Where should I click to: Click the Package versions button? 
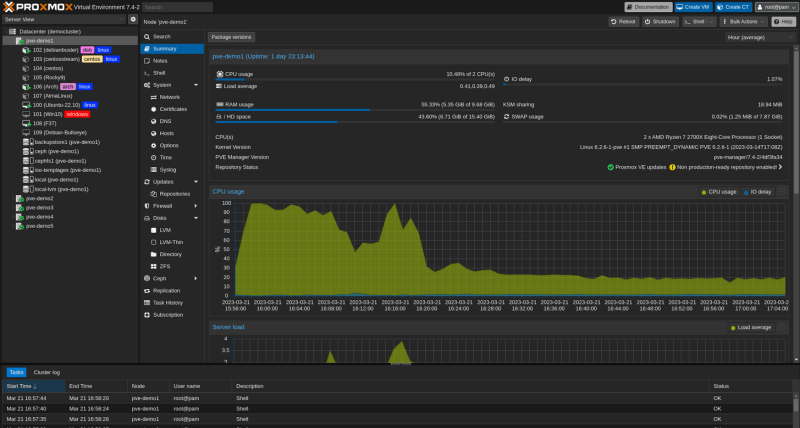coord(231,37)
